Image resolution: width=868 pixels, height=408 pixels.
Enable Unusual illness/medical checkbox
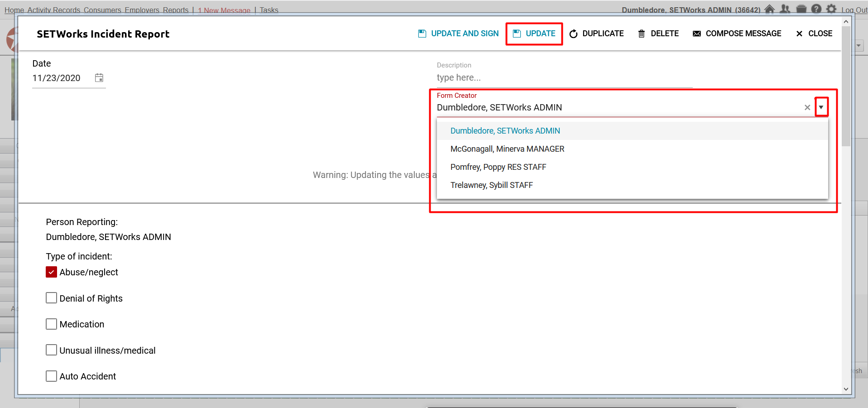click(52, 350)
